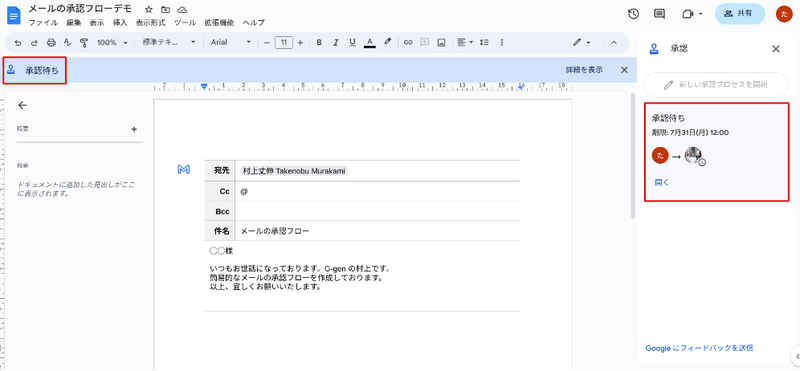This screenshot has height=371, width=800.
Task: Click 詳細を表示 in the approval banner
Action: pos(584,70)
